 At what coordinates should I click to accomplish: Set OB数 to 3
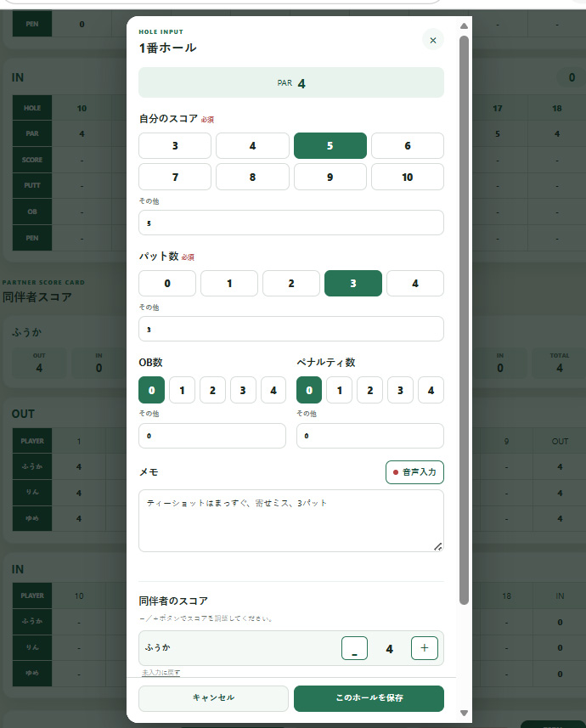click(x=243, y=390)
